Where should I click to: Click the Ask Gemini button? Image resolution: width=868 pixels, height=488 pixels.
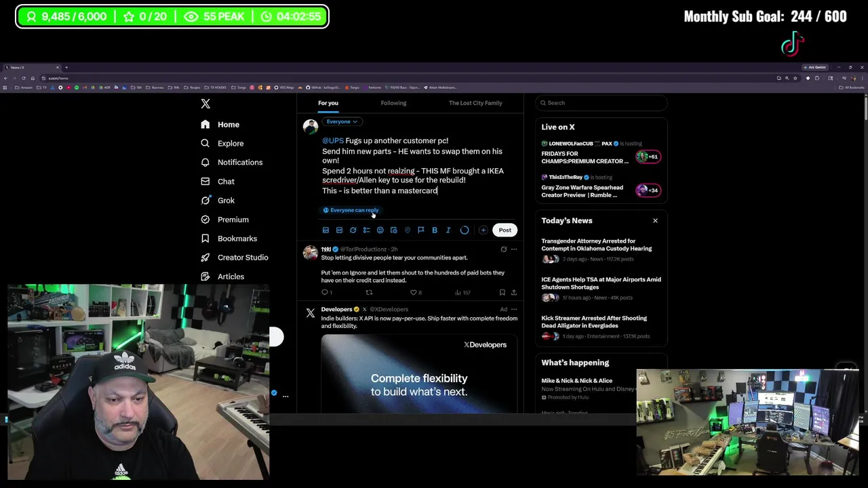coord(814,68)
